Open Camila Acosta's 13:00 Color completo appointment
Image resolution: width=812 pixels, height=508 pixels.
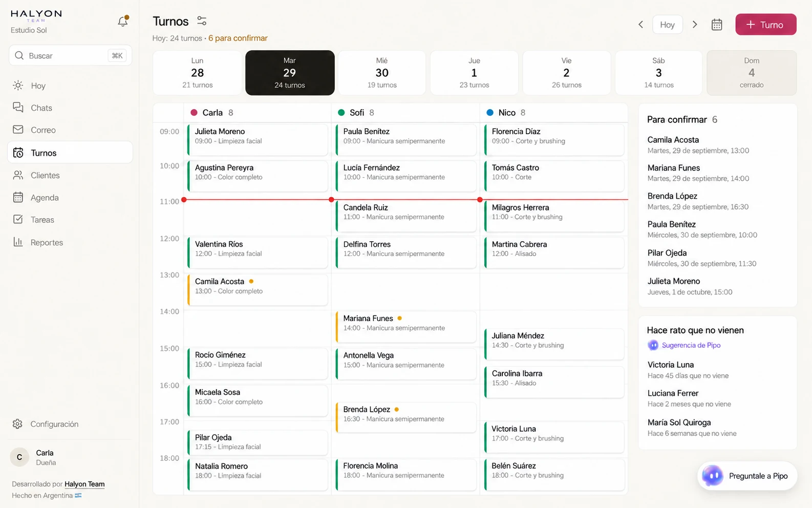tap(258, 290)
